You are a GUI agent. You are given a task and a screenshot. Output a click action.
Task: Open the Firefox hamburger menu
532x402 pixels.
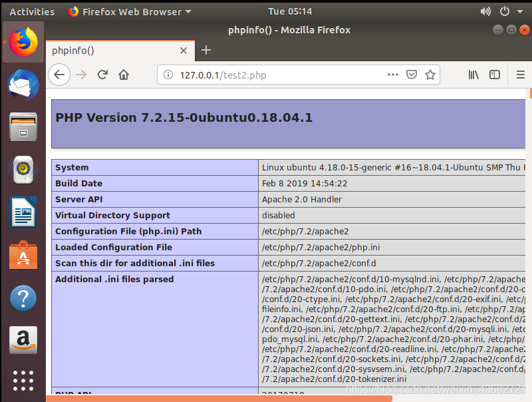[521, 75]
